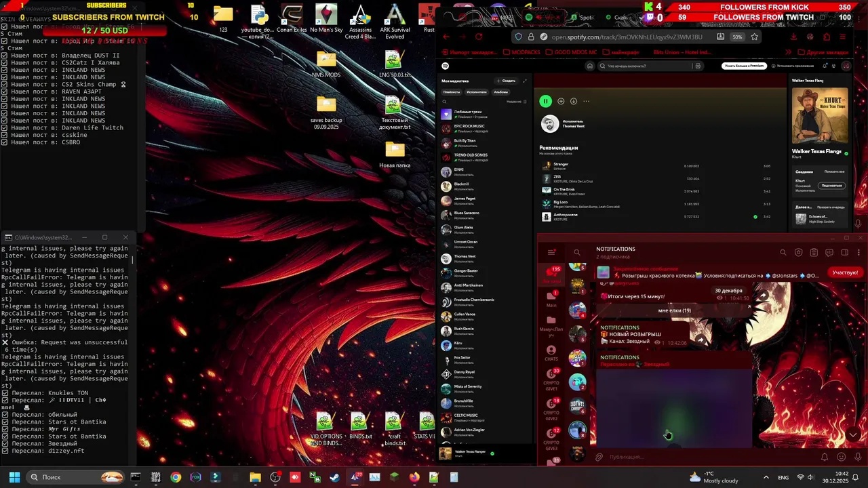Open Telegram Main folder

tap(551, 299)
